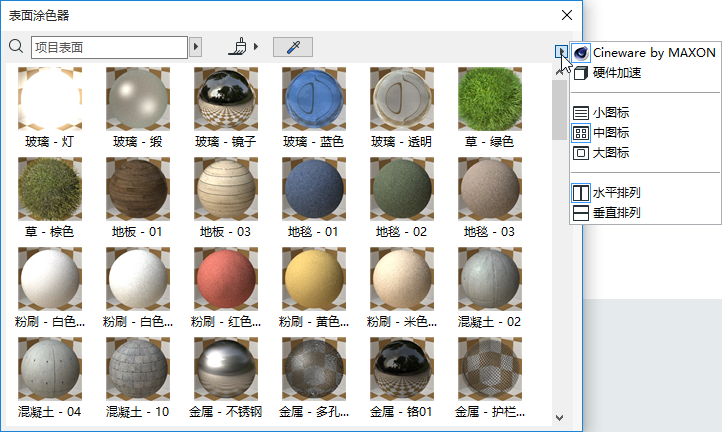Choose 硬件加速 preview engine
The height and width of the screenshot is (432, 722).
[645, 73]
